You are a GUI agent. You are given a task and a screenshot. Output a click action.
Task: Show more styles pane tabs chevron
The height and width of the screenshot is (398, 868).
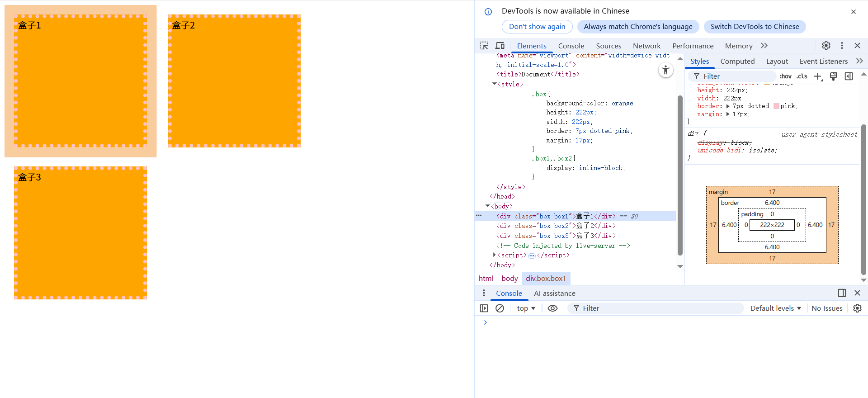(x=859, y=61)
